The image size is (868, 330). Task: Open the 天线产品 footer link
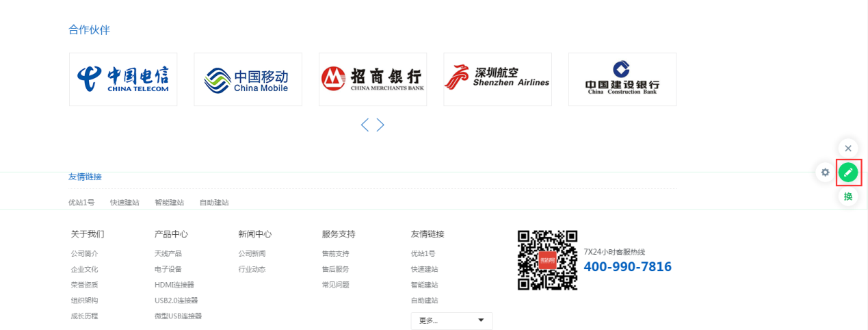point(168,253)
